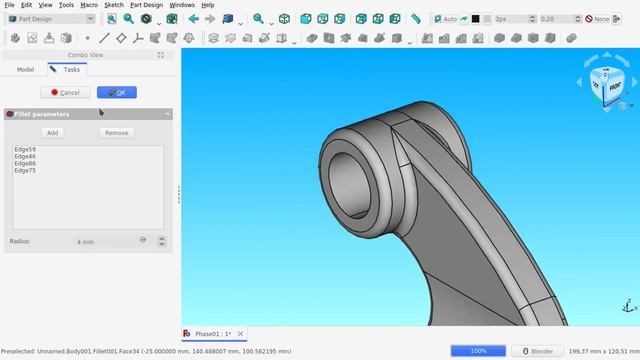
Task: Click the Draft tool icon
Action: pyautogui.click(x=533, y=38)
